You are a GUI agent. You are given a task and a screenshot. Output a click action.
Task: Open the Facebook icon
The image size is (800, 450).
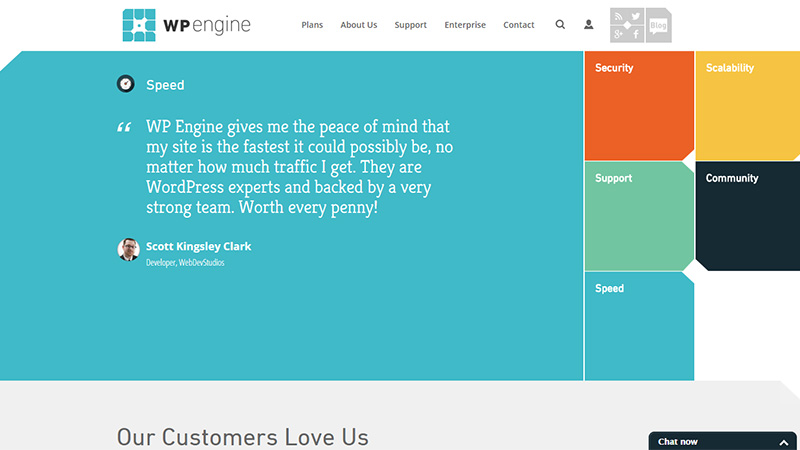pyautogui.click(x=636, y=34)
